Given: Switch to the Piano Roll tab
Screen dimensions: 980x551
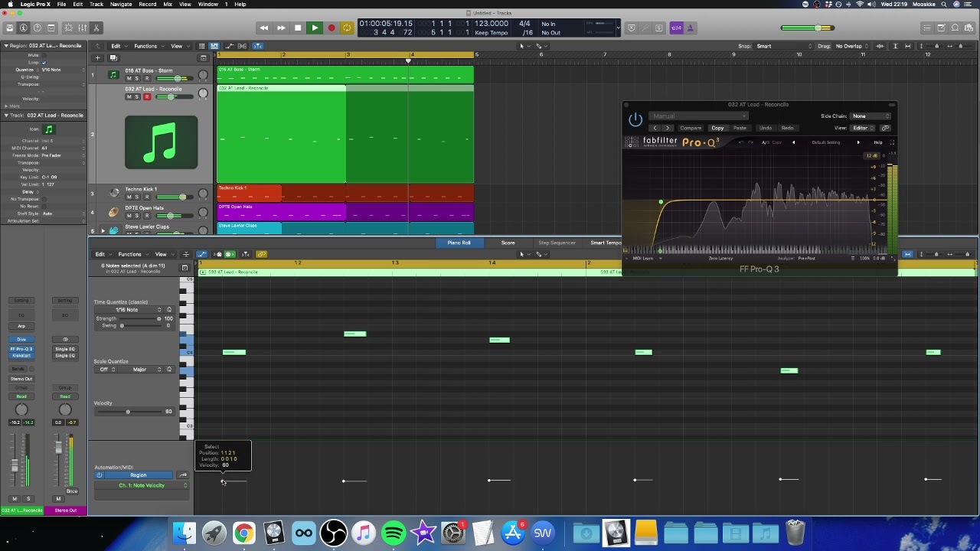Looking at the screenshot, I should (x=459, y=243).
